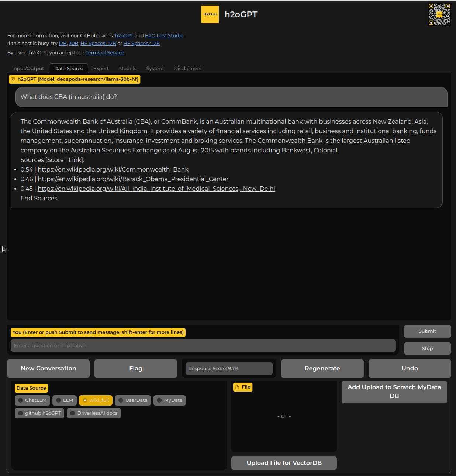Open the Commonwealth_Bank Wikipedia source link
The height and width of the screenshot is (476, 456).
click(113, 169)
